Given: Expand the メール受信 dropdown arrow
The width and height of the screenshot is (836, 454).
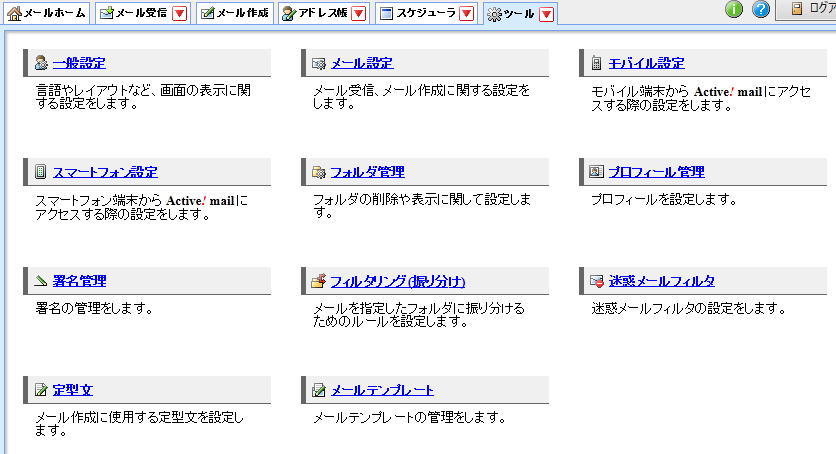Looking at the screenshot, I should point(180,13).
